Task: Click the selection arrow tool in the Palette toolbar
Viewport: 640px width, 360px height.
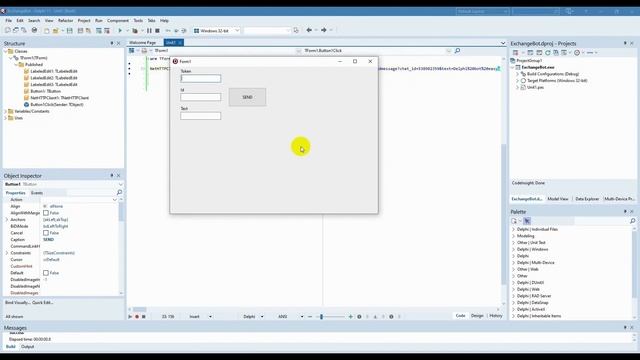Action: (x=527, y=221)
